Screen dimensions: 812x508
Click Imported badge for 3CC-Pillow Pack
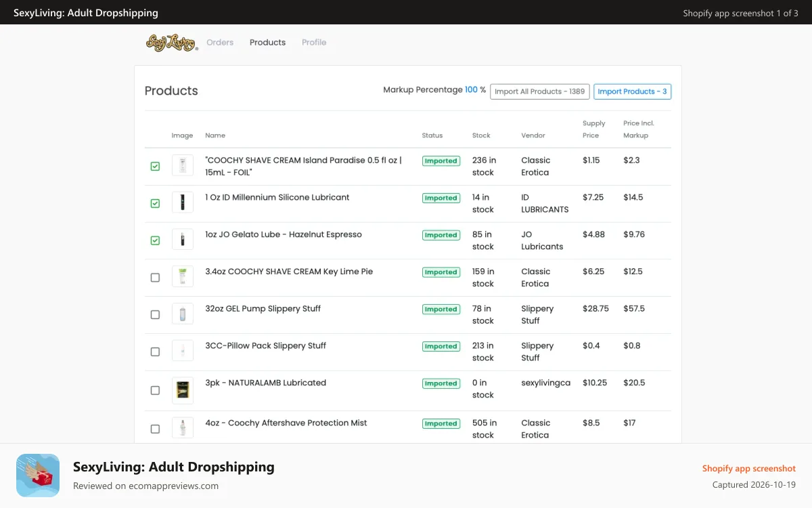point(441,346)
